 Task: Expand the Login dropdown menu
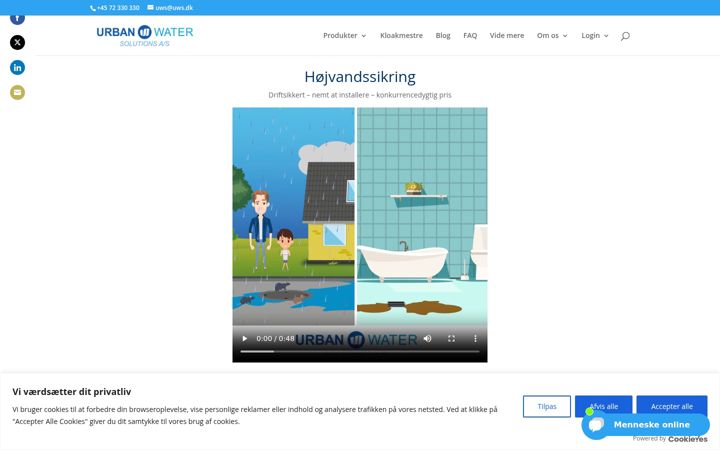point(595,35)
